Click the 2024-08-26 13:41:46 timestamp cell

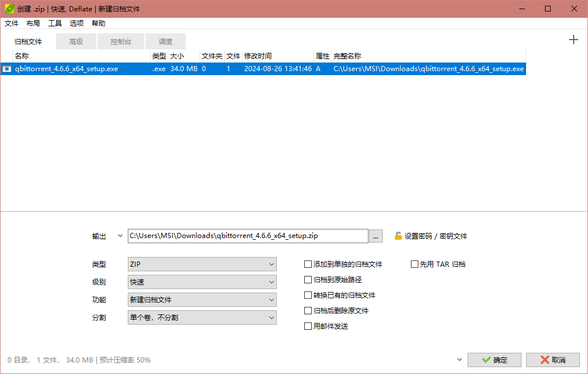click(278, 69)
